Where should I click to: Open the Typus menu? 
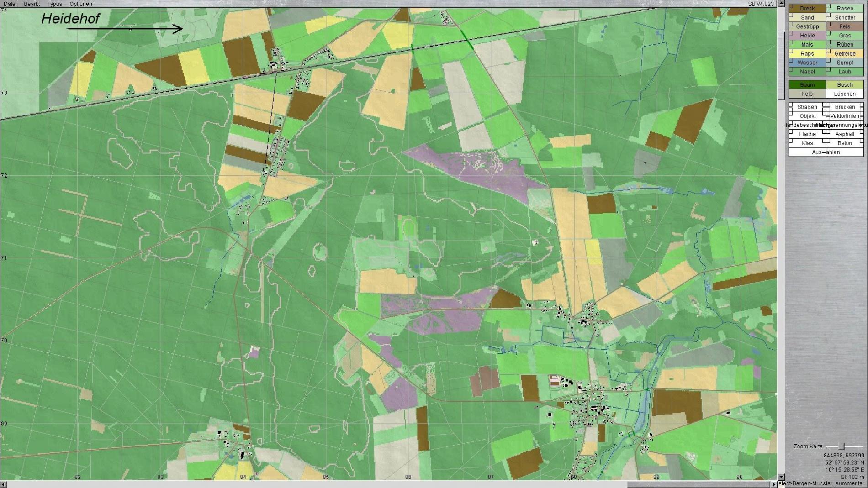[54, 4]
